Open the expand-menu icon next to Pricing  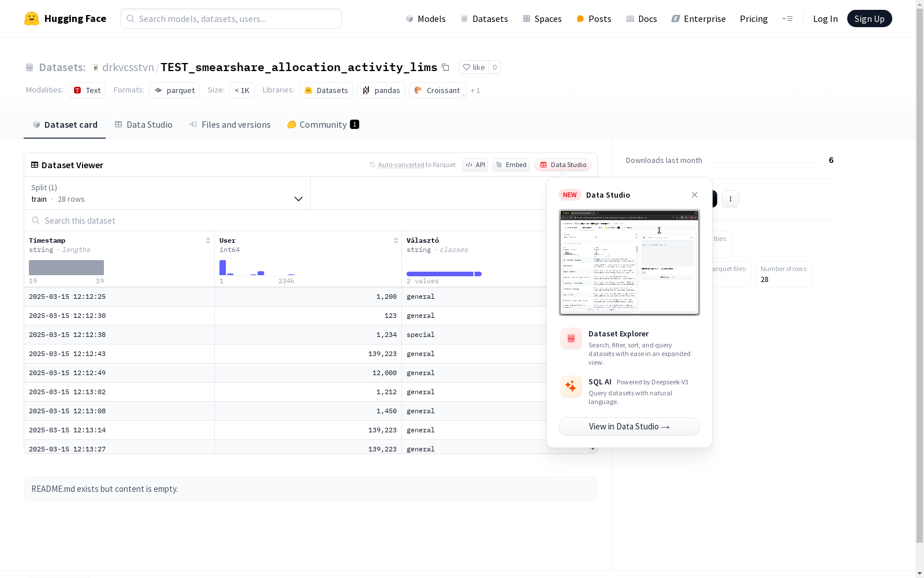click(787, 18)
